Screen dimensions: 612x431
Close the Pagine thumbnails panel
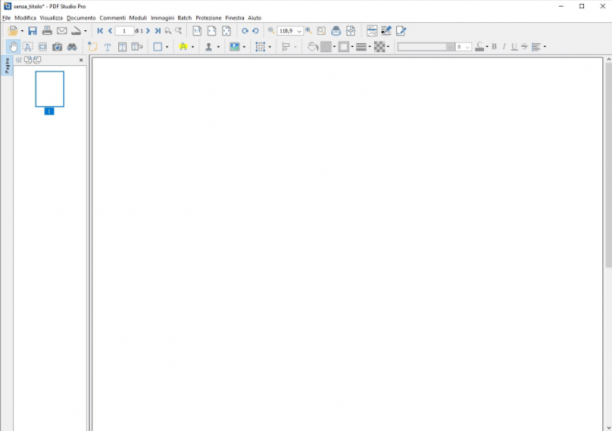pyautogui.click(x=81, y=60)
